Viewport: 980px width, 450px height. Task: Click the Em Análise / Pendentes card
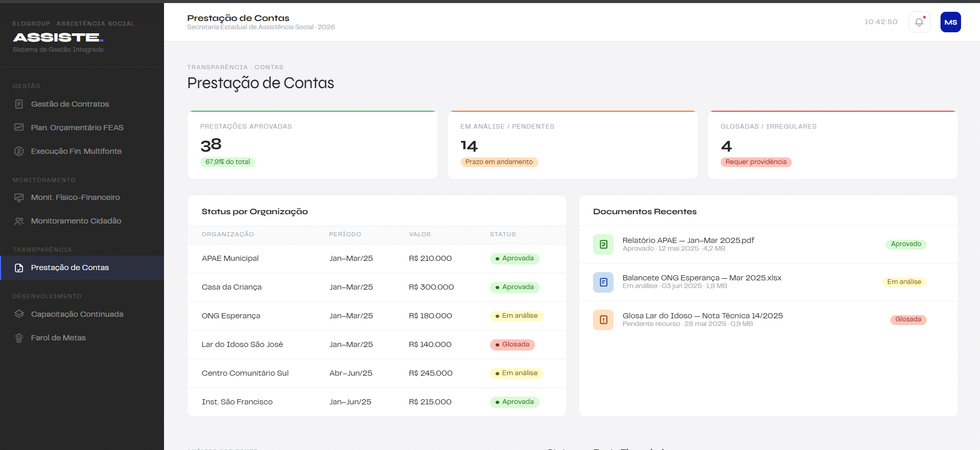(573, 145)
